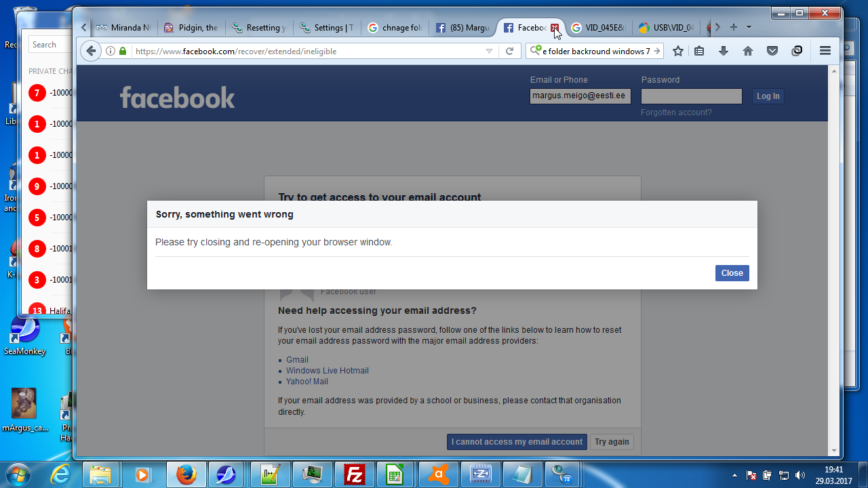Open the SeaMonkey desktop shortcut
The image size is (868, 488).
click(x=25, y=337)
